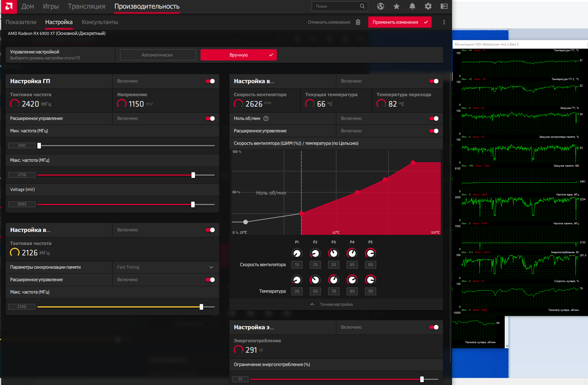
Task: Toggle the power tuning Включено switch
Action: click(434, 327)
